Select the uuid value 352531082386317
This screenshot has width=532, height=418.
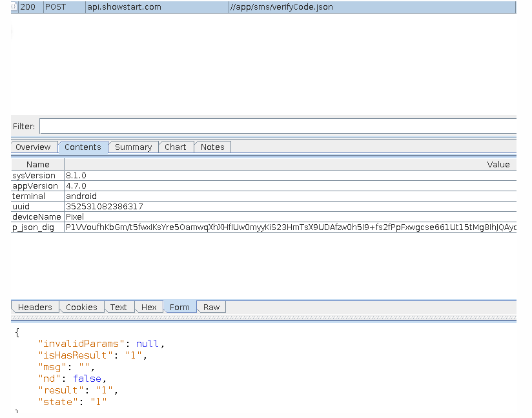(105, 207)
